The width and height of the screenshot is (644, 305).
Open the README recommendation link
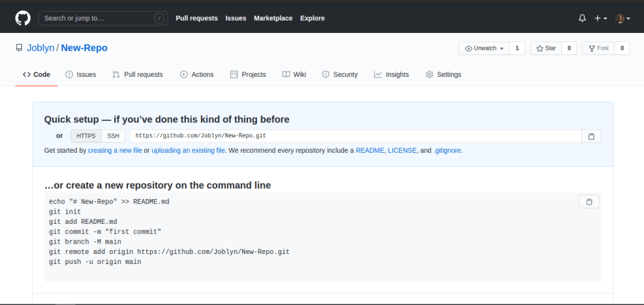(x=370, y=151)
